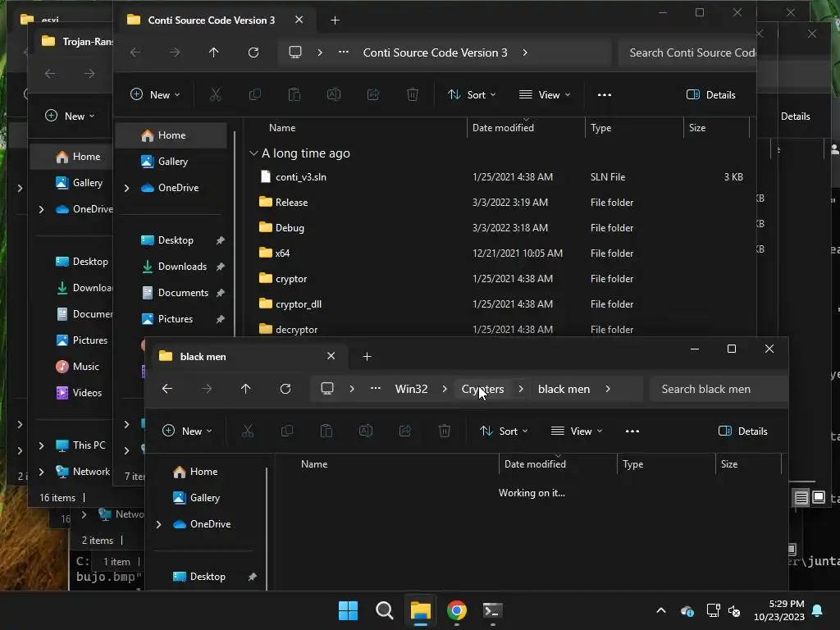Open Sort menu in black men window
The image size is (840, 630).
tap(504, 431)
